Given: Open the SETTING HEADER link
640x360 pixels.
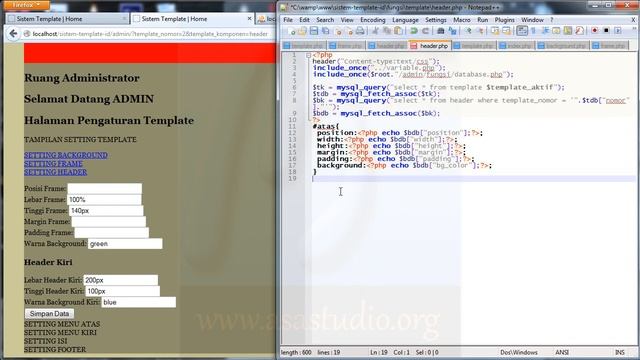Looking at the screenshot, I should click(x=56, y=172).
